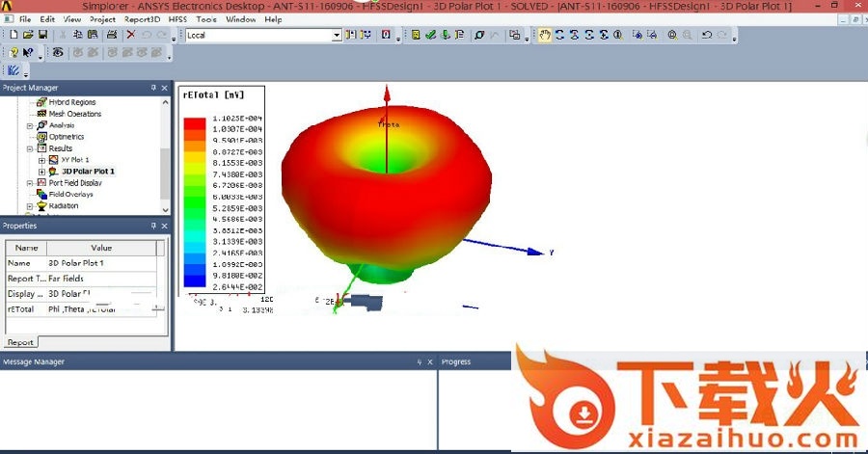Click the dark blue bottom color in legend
The width and height of the screenshot is (868, 454).
[x=194, y=280]
